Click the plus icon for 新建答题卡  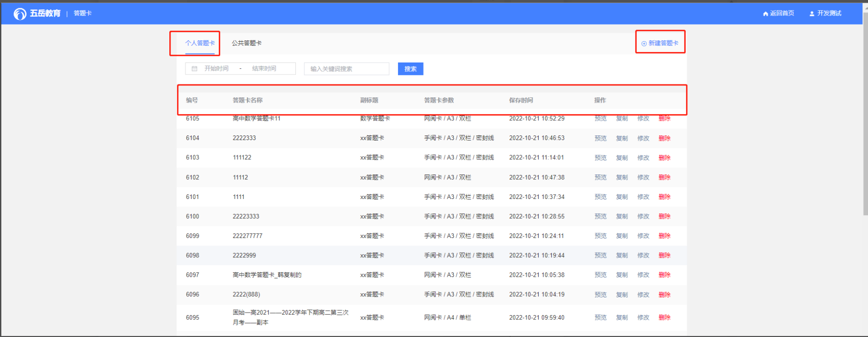click(x=644, y=44)
